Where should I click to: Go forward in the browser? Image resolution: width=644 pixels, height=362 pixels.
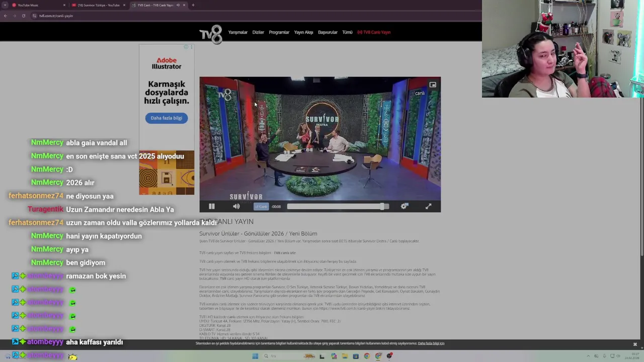[x=14, y=16]
